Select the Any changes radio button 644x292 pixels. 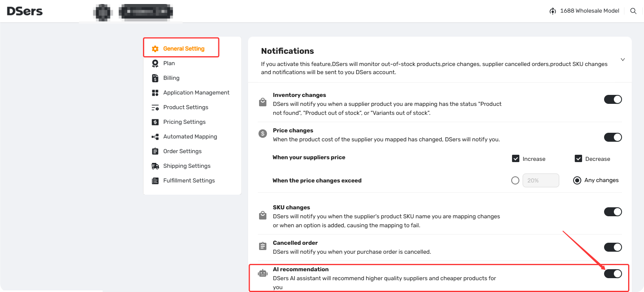577,180
